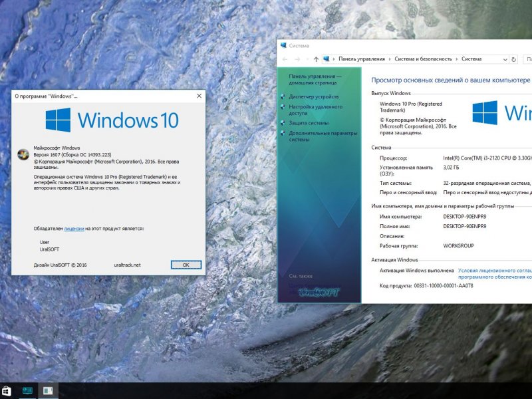Open Панель управления домашняя страница link
The image size is (532, 399).
click(x=315, y=79)
